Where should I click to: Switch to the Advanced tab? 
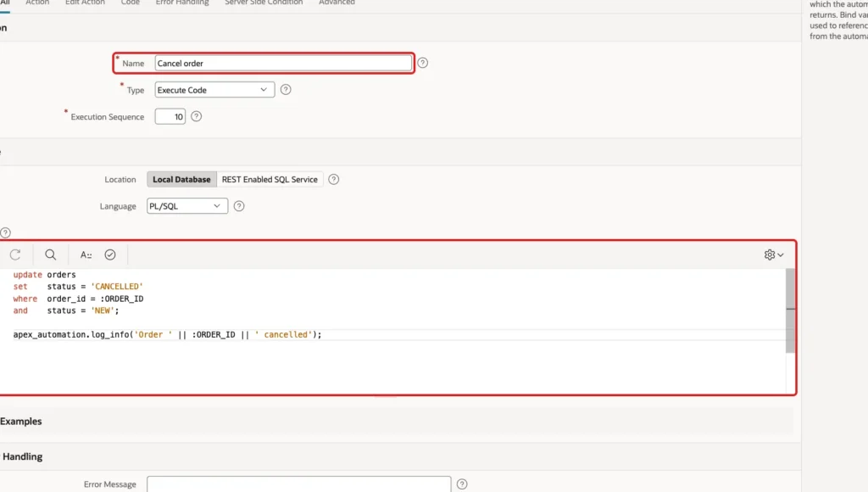[x=337, y=3]
